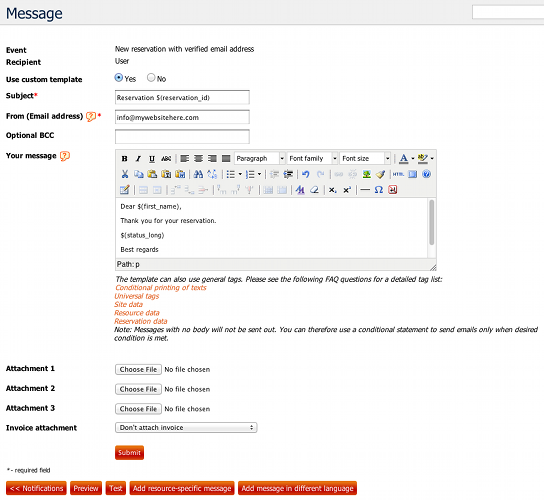Image resolution: width=544 pixels, height=500 pixels.
Task: Apply underline formatting in the editor
Action: coord(152,159)
